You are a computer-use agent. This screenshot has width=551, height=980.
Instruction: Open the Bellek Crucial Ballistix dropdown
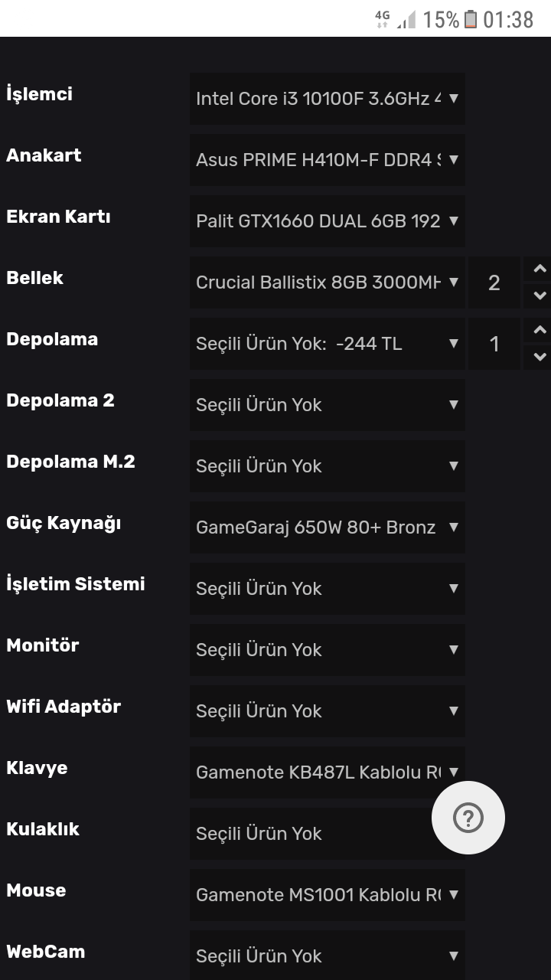click(x=327, y=283)
